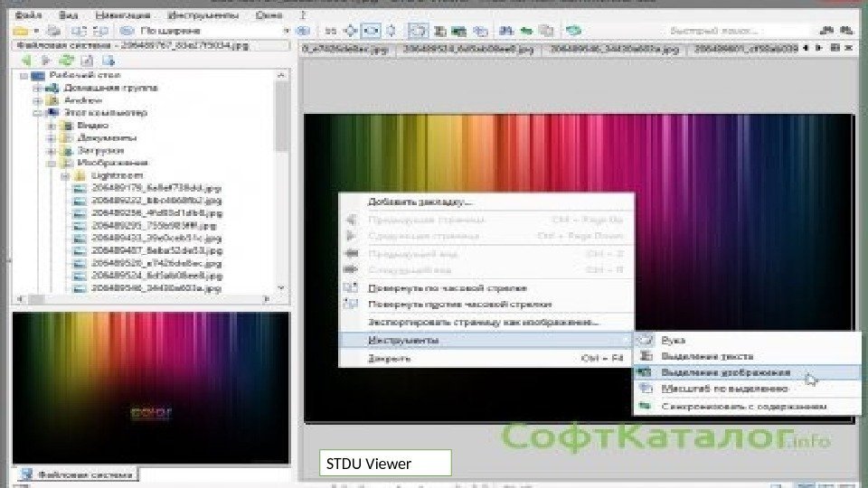Click the print icon in toolbar
The width and height of the screenshot is (868, 488).
click(53, 31)
